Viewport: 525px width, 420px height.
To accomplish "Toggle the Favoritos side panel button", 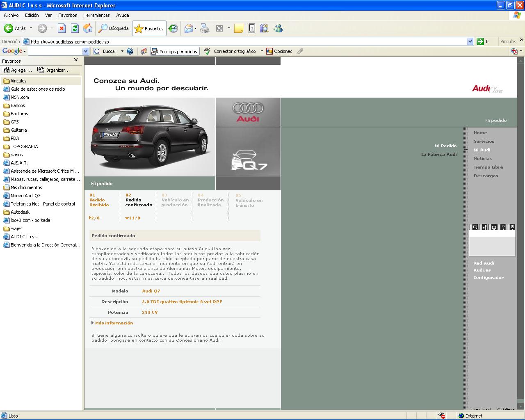I will click(x=149, y=28).
